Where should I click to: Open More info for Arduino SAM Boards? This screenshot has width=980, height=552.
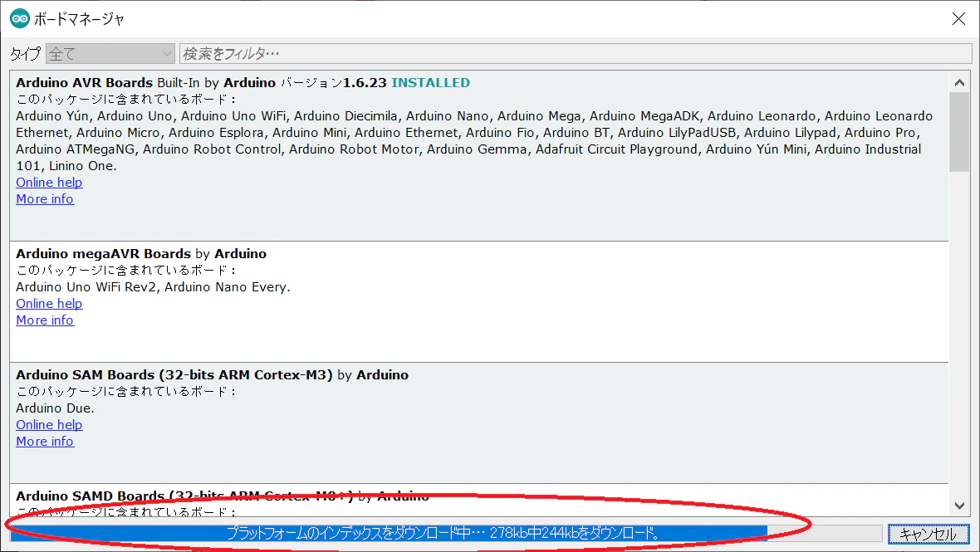pos(45,442)
